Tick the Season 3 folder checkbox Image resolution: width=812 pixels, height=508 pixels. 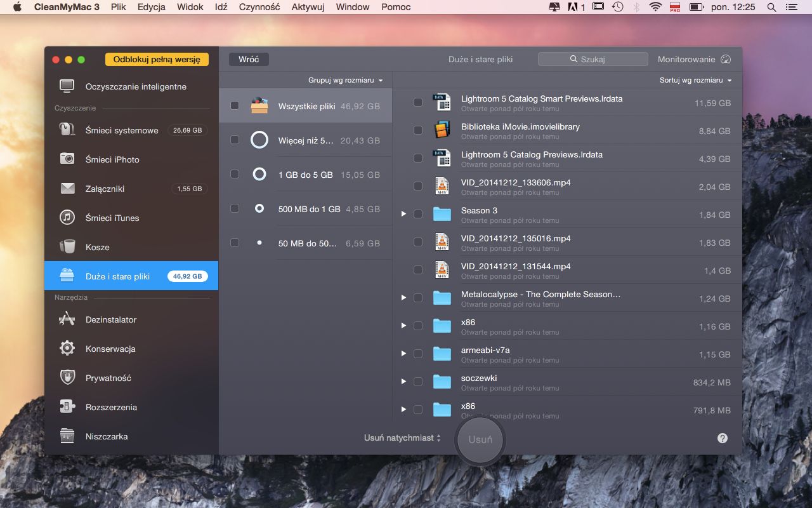click(x=418, y=214)
